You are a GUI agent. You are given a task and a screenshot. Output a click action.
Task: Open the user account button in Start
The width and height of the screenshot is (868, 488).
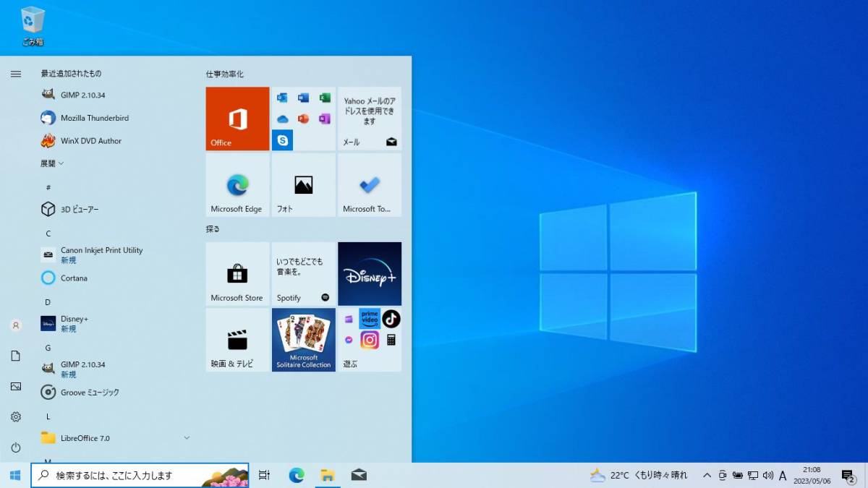16,325
